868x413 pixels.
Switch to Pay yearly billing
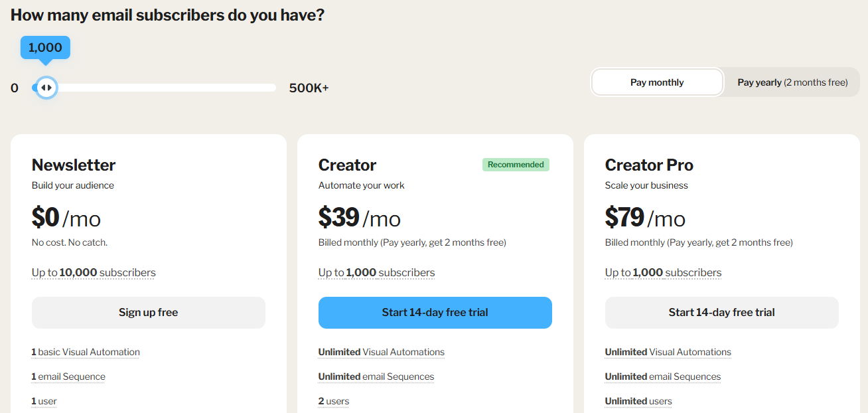792,83
